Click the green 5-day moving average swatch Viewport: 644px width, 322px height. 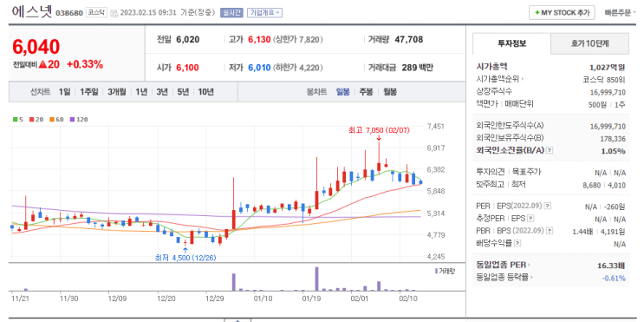point(15,120)
